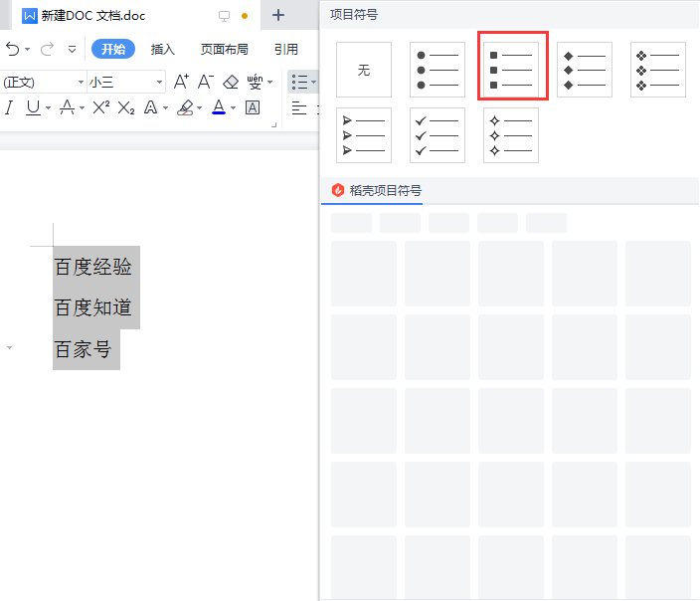The width and height of the screenshot is (700, 601).
Task: Open a new document tab with plus
Action: [278, 15]
